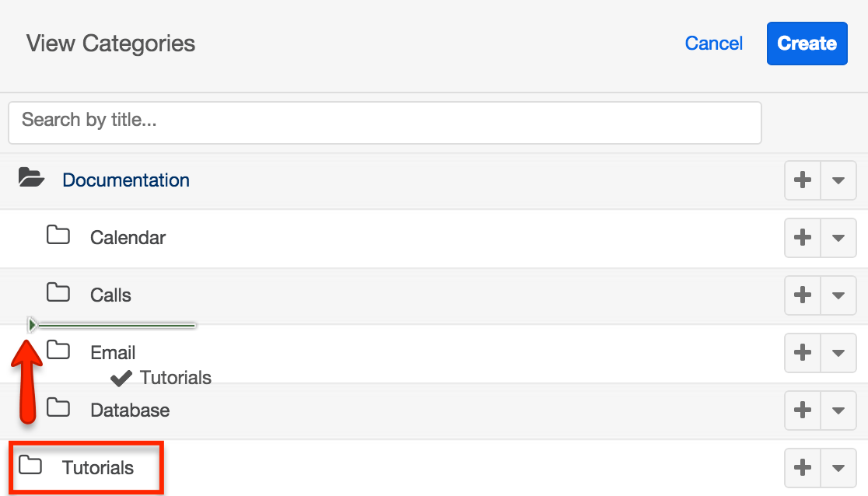Click the folder icon beside Calendar
868x496 pixels.
click(58, 236)
